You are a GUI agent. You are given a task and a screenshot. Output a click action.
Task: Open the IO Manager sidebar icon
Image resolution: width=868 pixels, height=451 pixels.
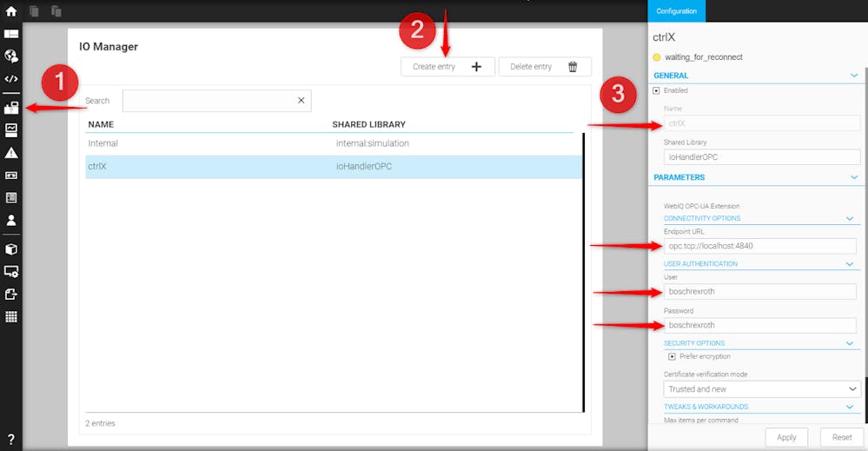tap(11, 108)
